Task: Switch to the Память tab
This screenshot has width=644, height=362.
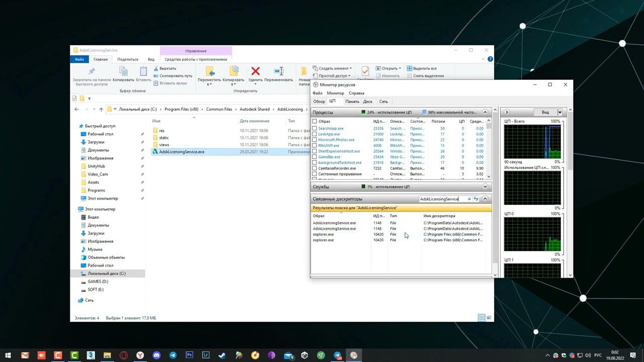Action: pyautogui.click(x=352, y=102)
